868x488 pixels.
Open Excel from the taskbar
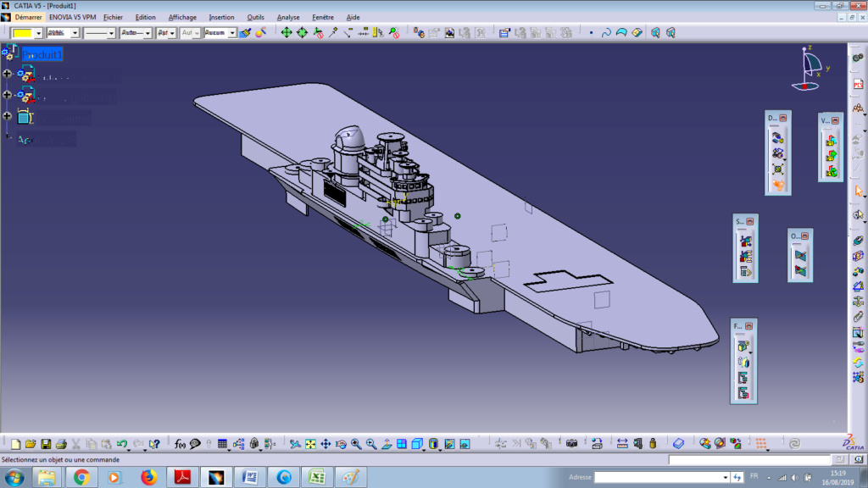[x=317, y=477]
